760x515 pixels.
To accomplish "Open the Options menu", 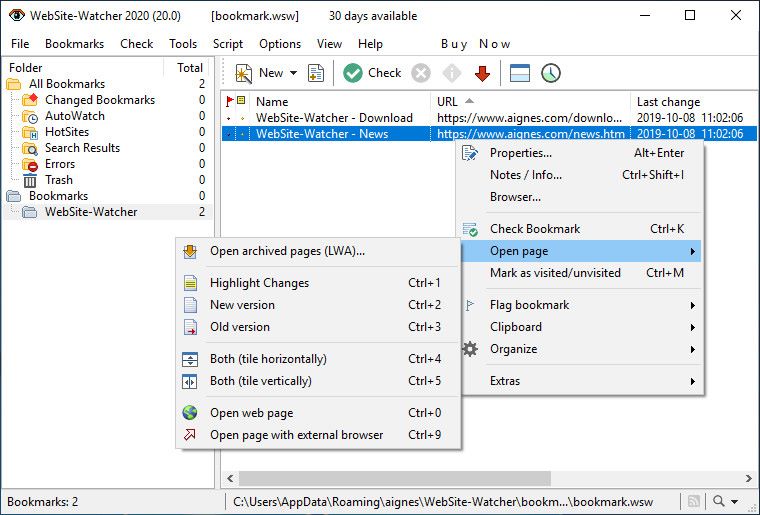I will [x=280, y=44].
